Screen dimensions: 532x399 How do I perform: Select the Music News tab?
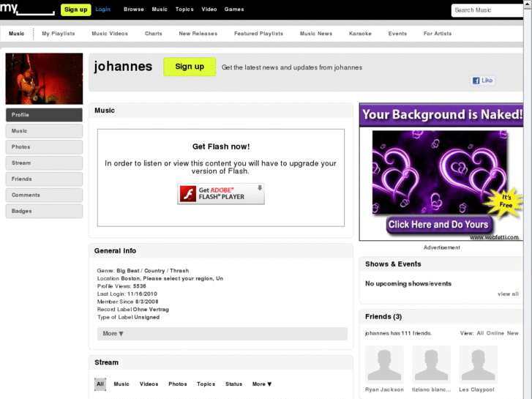coord(316,34)
